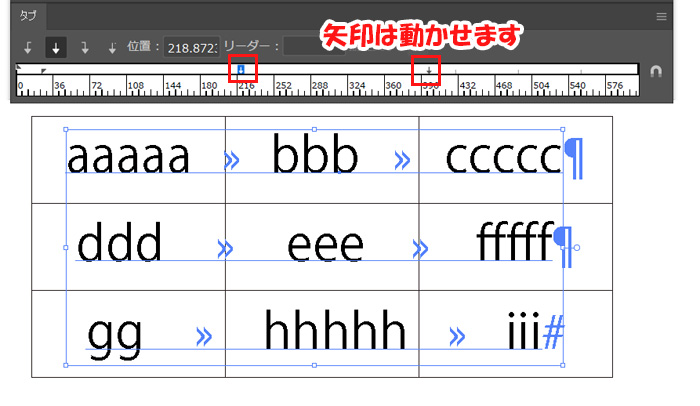This screenshot has height=406, width=700.
Task: Click the ruler mark labeled 108
Action: coord(136,85)
